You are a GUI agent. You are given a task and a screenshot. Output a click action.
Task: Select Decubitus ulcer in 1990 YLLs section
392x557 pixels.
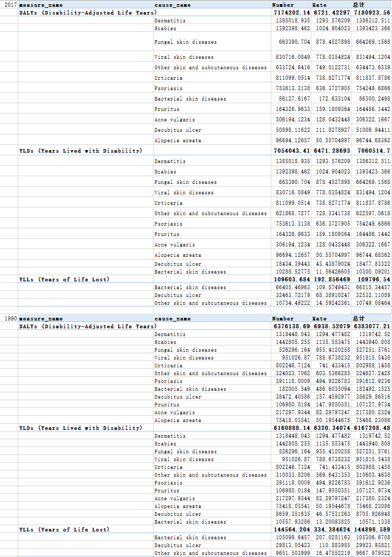[178, 546]
